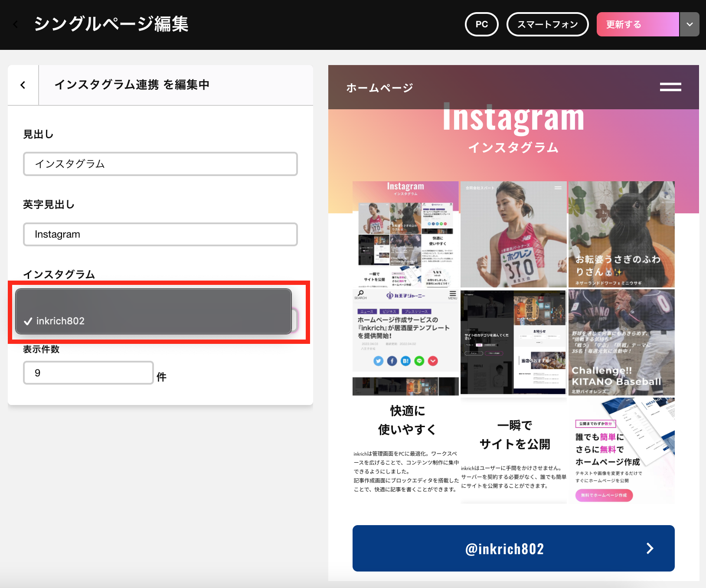The width and height of the screenshot is (706, 588).
Task: Click the chevron arrow on @inkrich802 button
Action: pyautogui.click(x=650, y=549)
